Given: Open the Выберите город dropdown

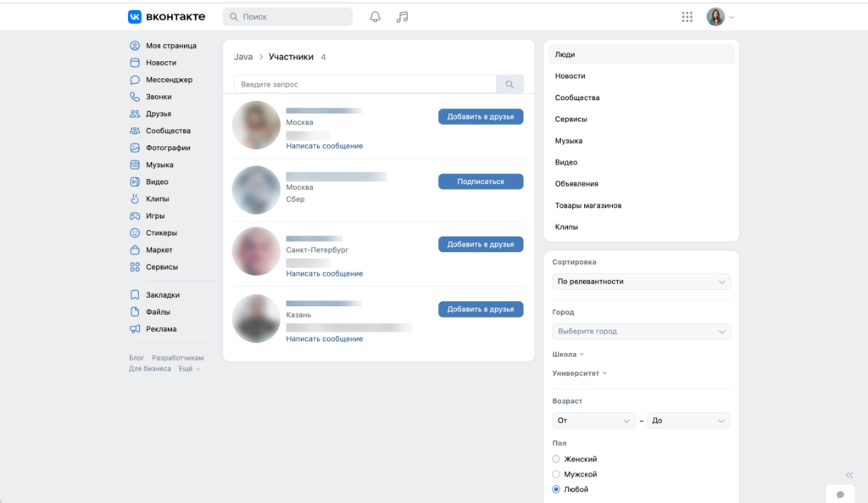Looking at the screenshot, I should pos(641,332).
